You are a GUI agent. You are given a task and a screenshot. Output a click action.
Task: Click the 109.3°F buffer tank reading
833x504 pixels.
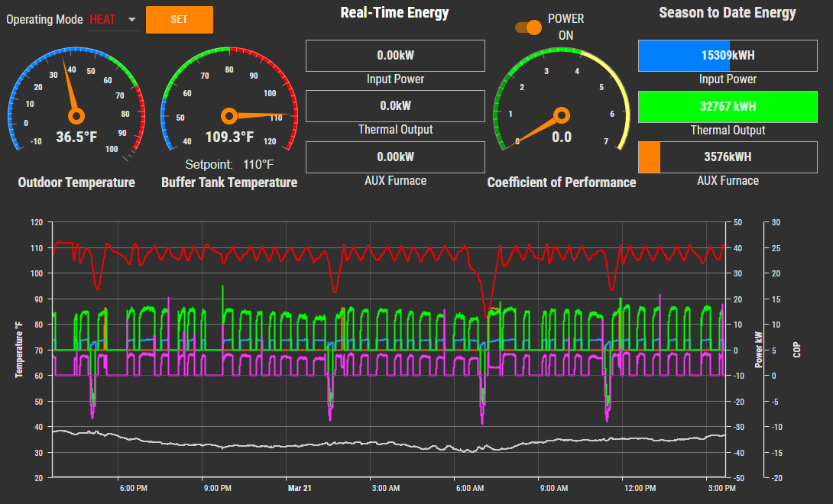click(x=229, y=137)
